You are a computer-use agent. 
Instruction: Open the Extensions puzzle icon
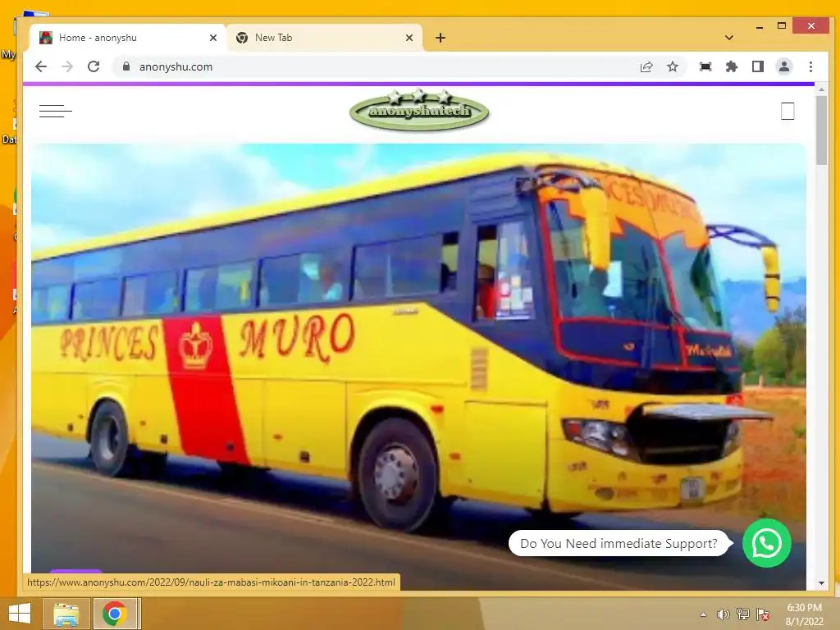(731, 66)
